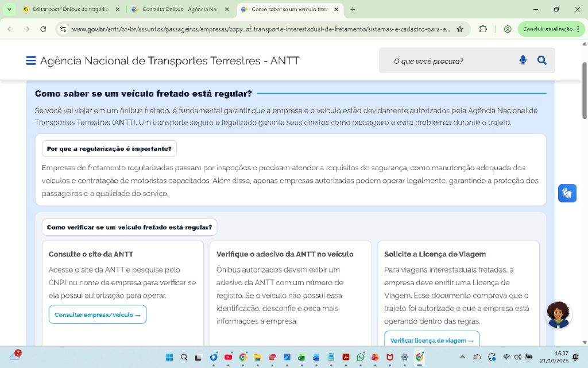Image resolution: width=588 pixels, height=368 pixels.
Task: Switch to 'Editar post' browser tab
Action: click(x=71, y=9)
